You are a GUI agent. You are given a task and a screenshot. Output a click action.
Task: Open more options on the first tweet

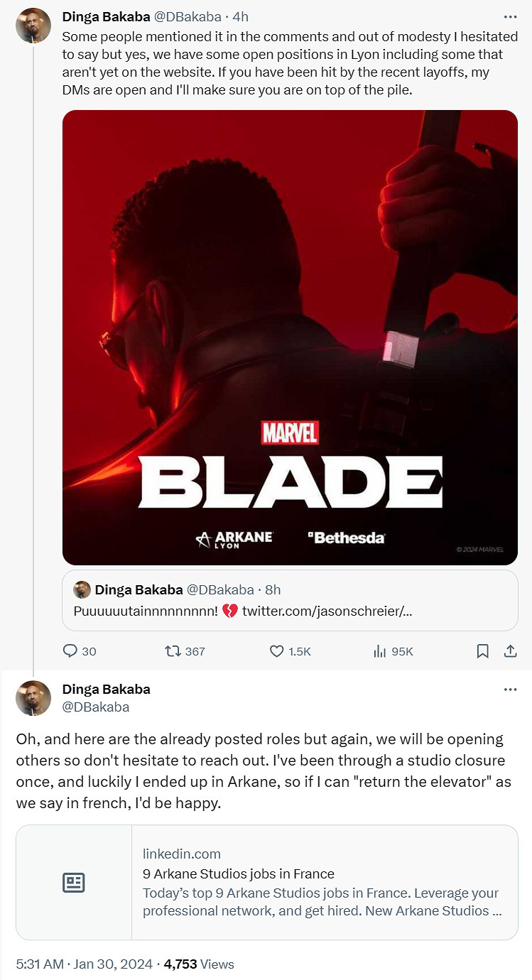click(510, 16)
